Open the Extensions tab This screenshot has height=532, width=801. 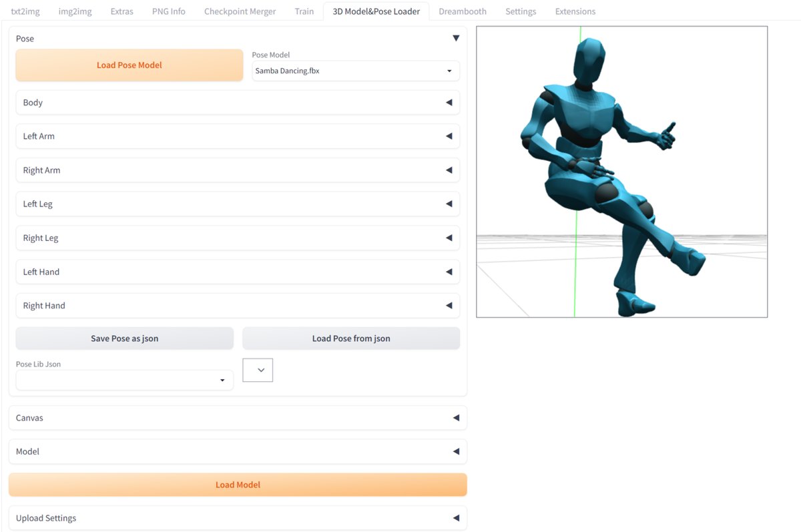[x=575, y=11]
